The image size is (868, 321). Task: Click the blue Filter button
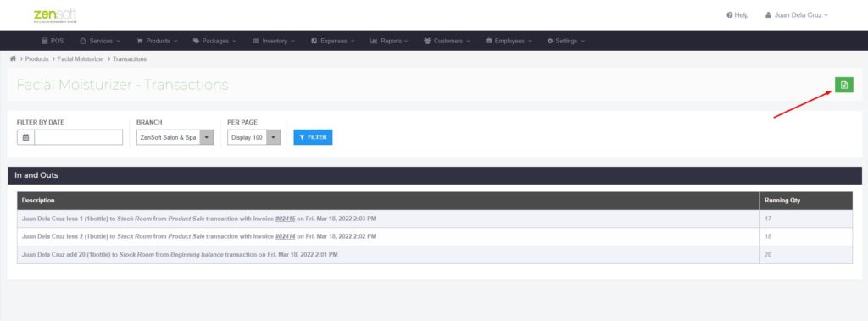[x=313, y=137]
